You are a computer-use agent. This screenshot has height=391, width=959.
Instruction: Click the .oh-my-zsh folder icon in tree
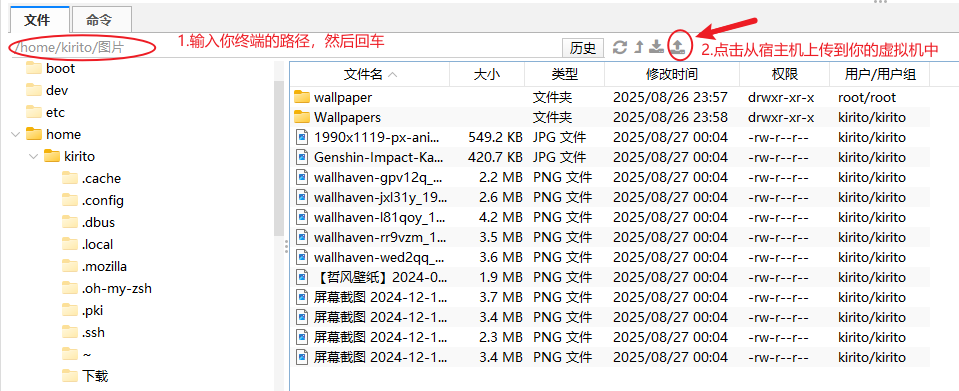[70, 288]
